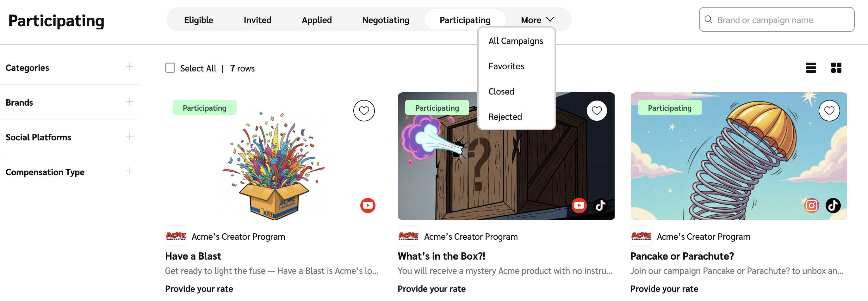Click Acme logo beside Have a Blast

click(176, 236)
